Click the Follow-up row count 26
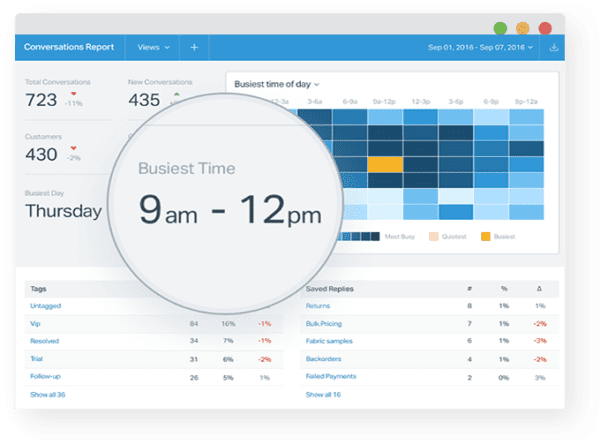Image resolution: width=600 pixels, height=445 pixels. click(194, 378)
